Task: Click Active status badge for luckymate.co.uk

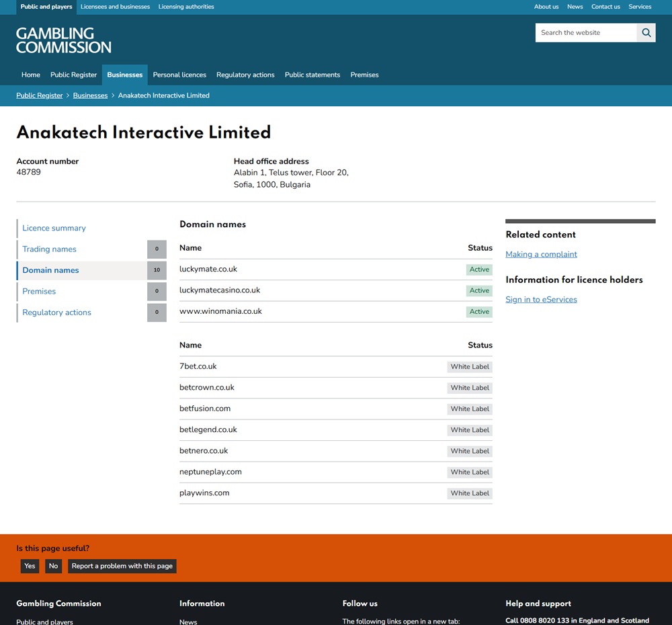Action: point(479,269)
